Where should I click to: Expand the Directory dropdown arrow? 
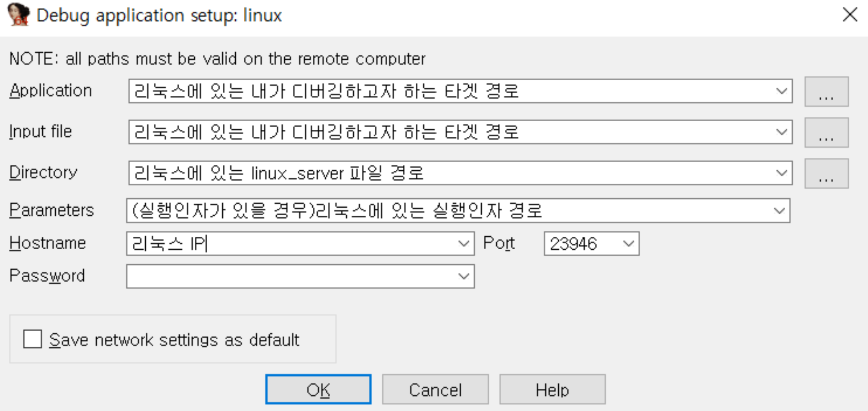click(x=781, y=173)
